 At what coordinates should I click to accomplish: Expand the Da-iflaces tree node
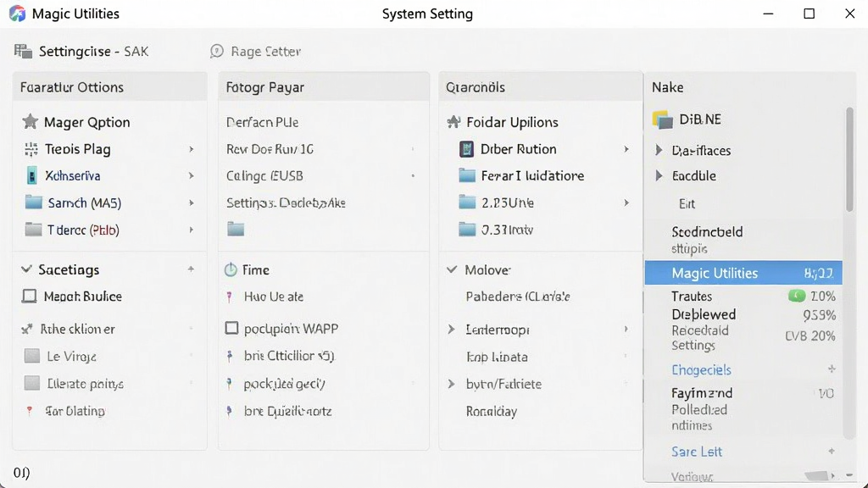coord(659,150)
